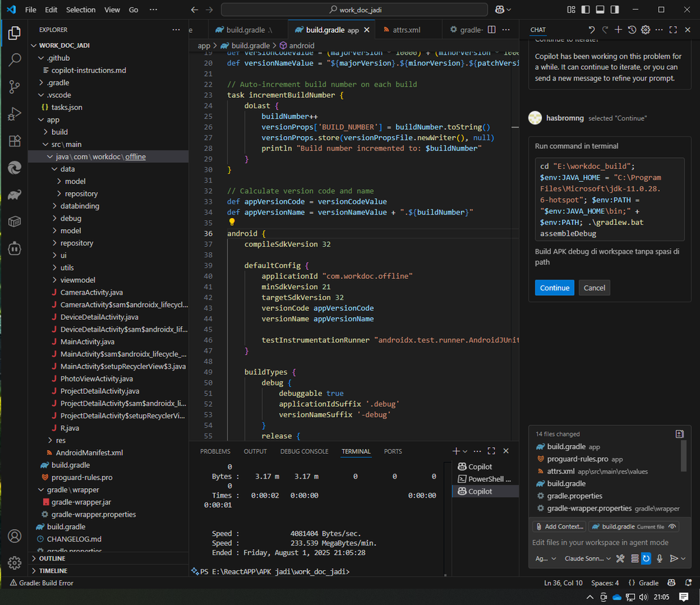Toggle current file context eye icon
Image resolution: width=700 pixels, height=605 pixels.
coord(673,526)
